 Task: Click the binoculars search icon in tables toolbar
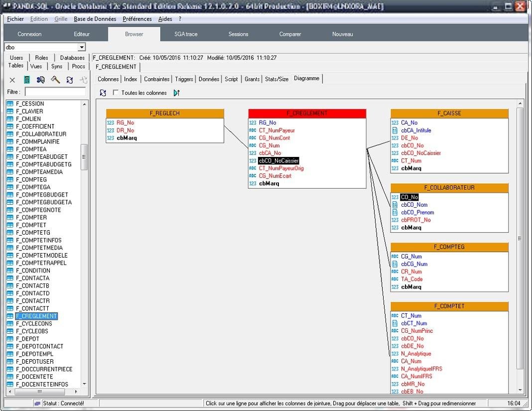(41, 80)
